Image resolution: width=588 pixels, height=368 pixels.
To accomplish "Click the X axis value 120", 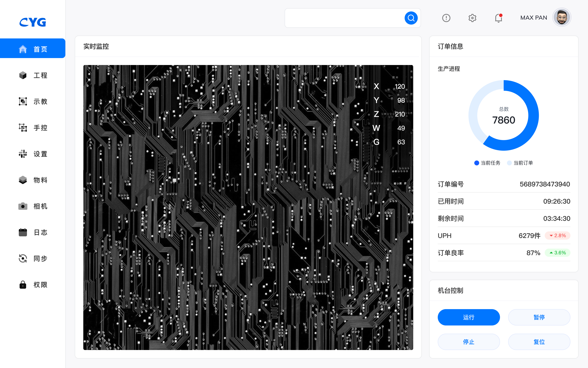I will pos(400,86).
